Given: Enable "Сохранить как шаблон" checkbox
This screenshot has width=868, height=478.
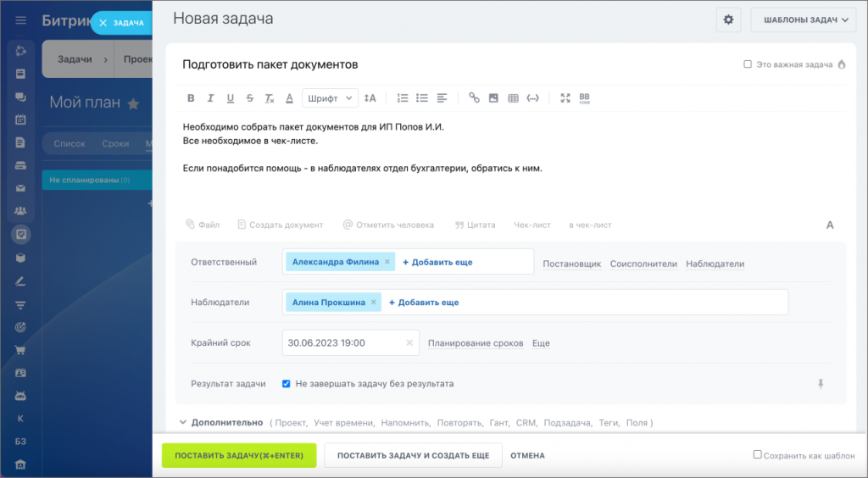Looking at the screenshot, I should coord(758,455).
